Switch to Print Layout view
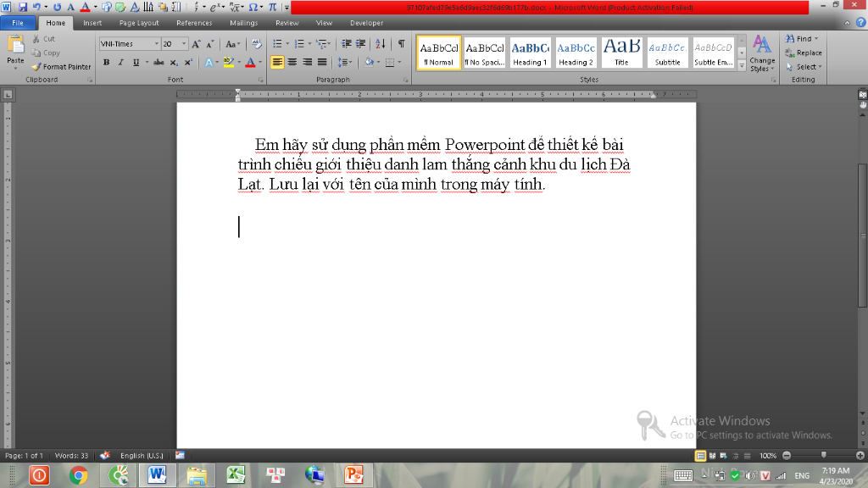The width and height of the screenshot is (868, 488). click(x=700, y=455)
